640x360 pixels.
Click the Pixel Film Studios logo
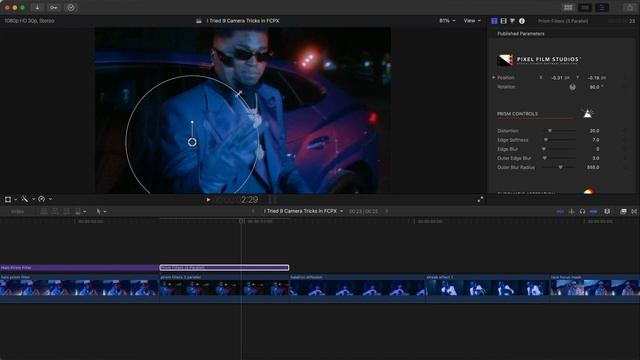tap(538, 60)
